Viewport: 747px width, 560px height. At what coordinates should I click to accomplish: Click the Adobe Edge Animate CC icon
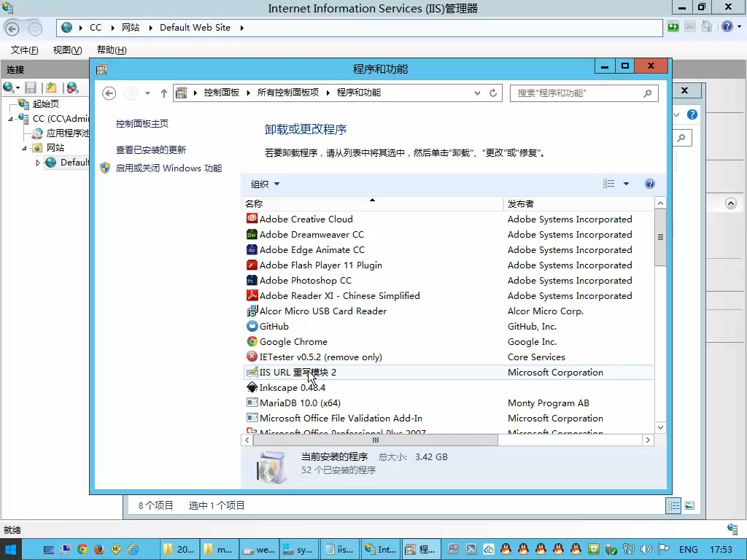pos(252,249)
